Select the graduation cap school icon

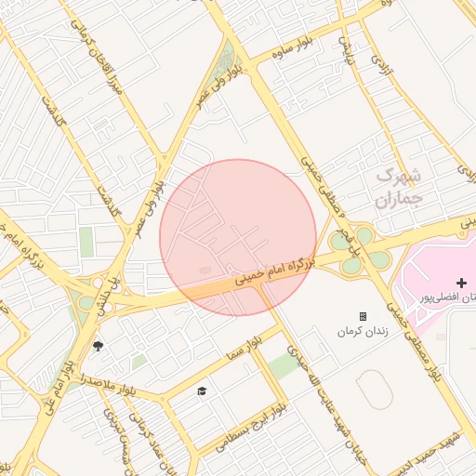pos(202,391)
